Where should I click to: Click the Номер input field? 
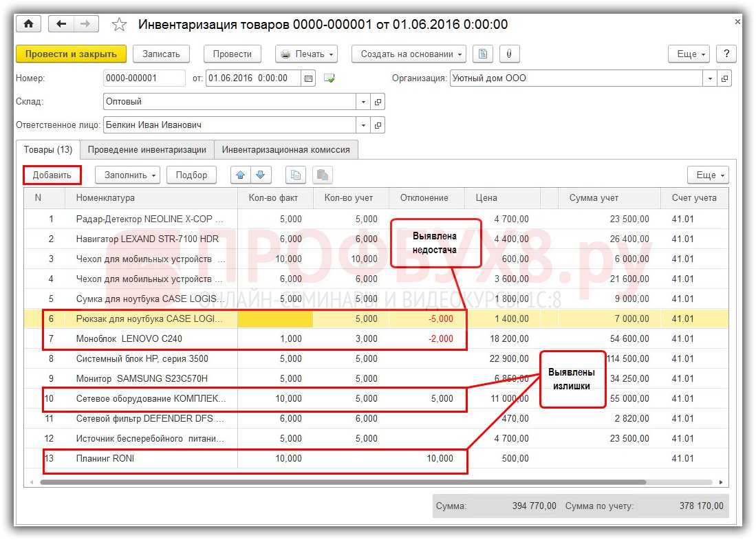(x=144, y=78)
